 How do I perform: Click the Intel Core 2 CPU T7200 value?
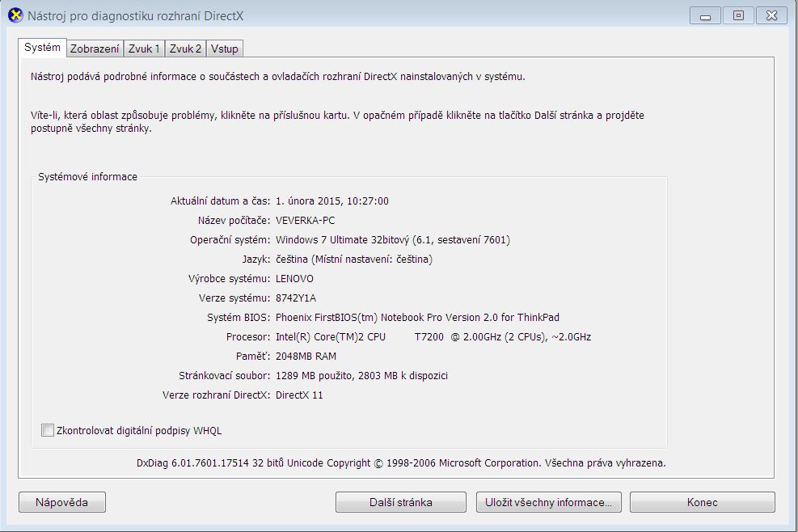(x=433, y=336)
